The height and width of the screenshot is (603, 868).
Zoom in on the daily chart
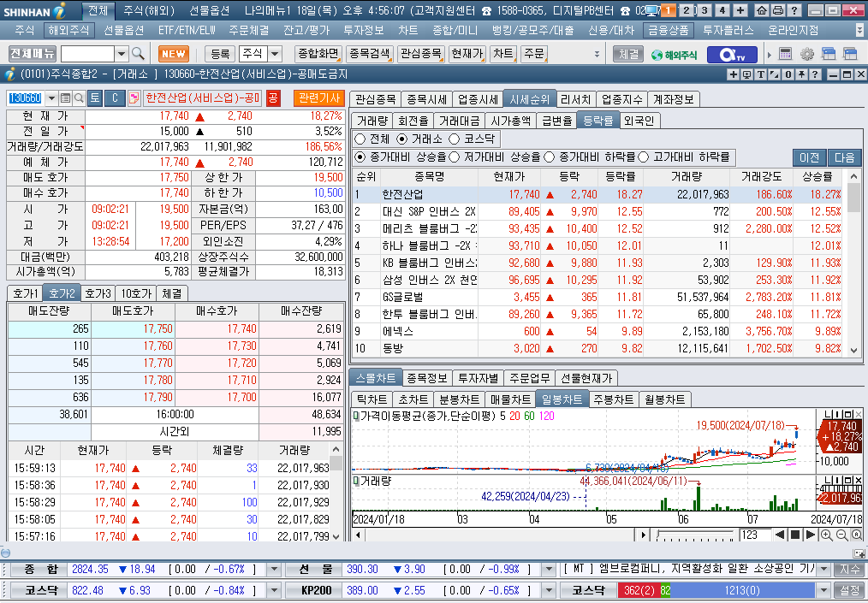click(x=826, y=535)
